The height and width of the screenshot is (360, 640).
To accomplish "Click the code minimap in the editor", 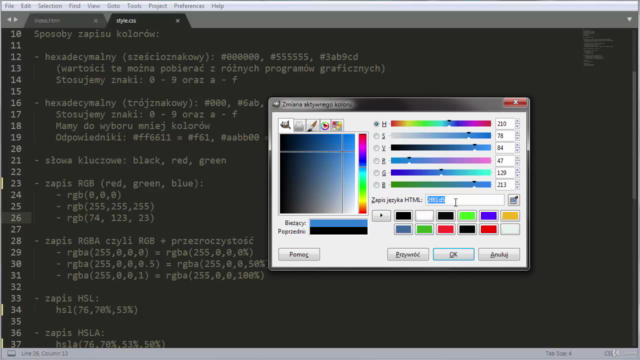I will tap(598, 48).
